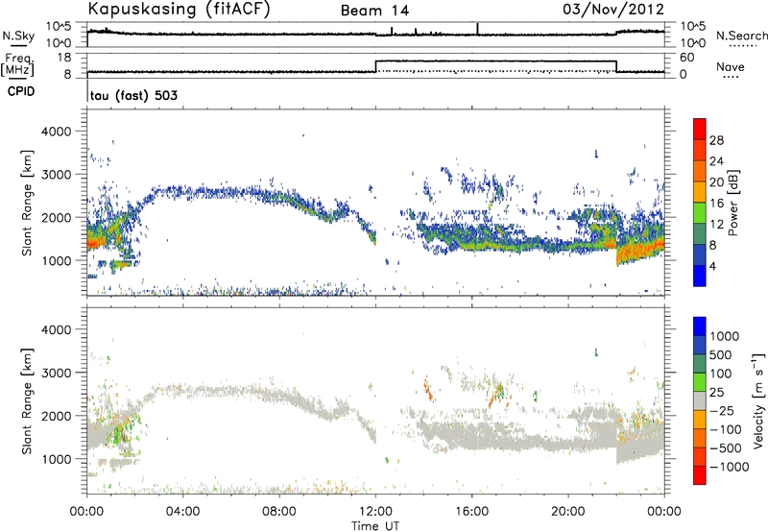Click the Power [dB] colorbar title
This screenshot has width=768, height=532.
(732, 203)
